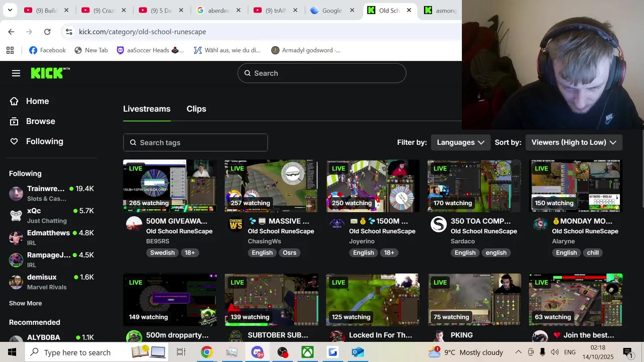Select the Clips tab
Viewport: 644px width, 362px height.
point(196,109)
